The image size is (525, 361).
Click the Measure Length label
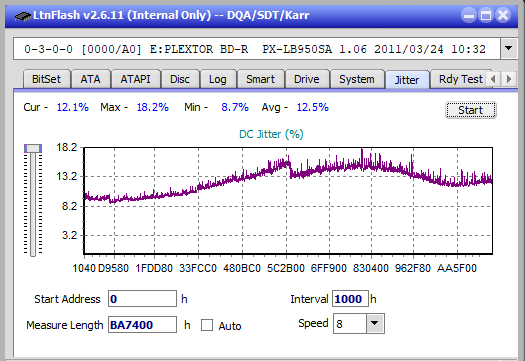click(65, 325)
